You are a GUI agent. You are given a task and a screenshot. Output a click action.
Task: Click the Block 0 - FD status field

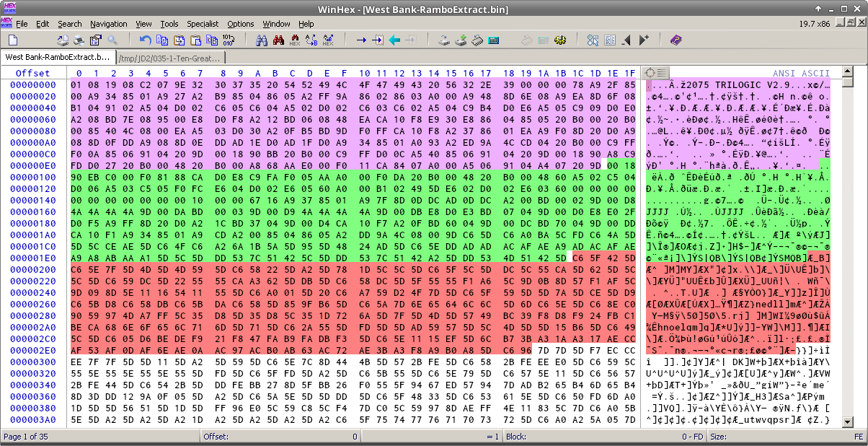click(606, 437)
